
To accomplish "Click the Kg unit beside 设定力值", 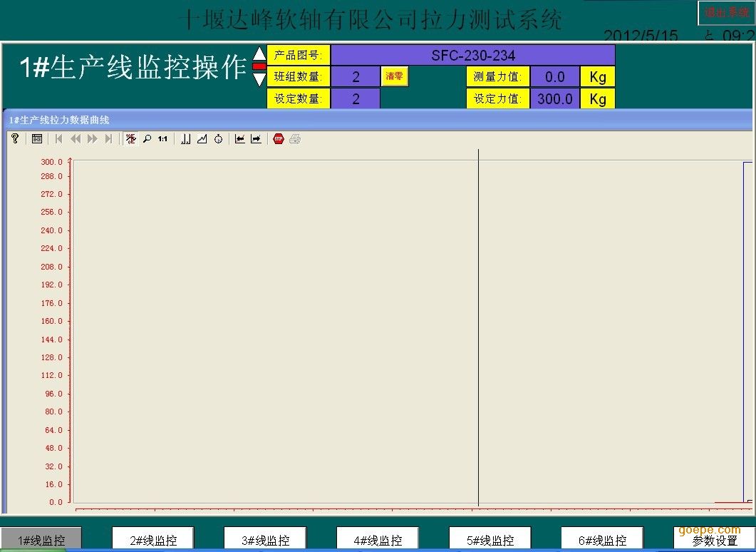I will [598, 99].
